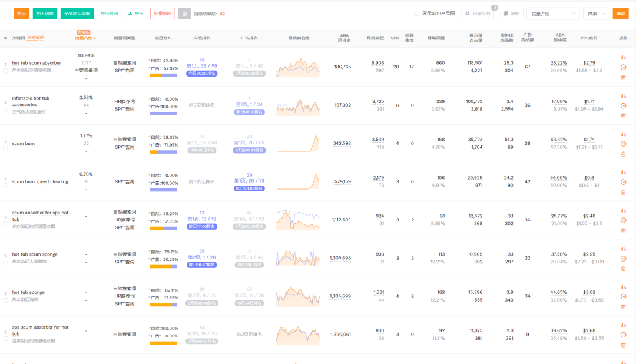636x364 pixels.
Task: Open the 自定义列 custom columns selector
Action: 478,14
